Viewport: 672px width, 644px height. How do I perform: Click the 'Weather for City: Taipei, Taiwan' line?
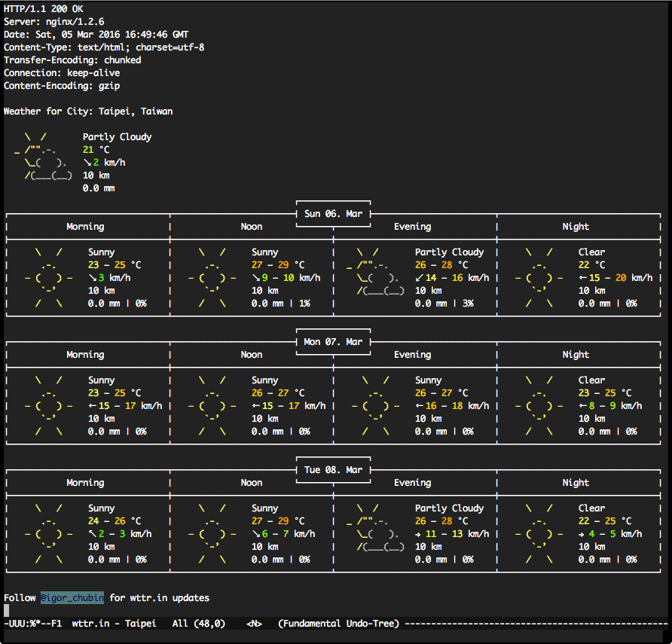point(88,111)
